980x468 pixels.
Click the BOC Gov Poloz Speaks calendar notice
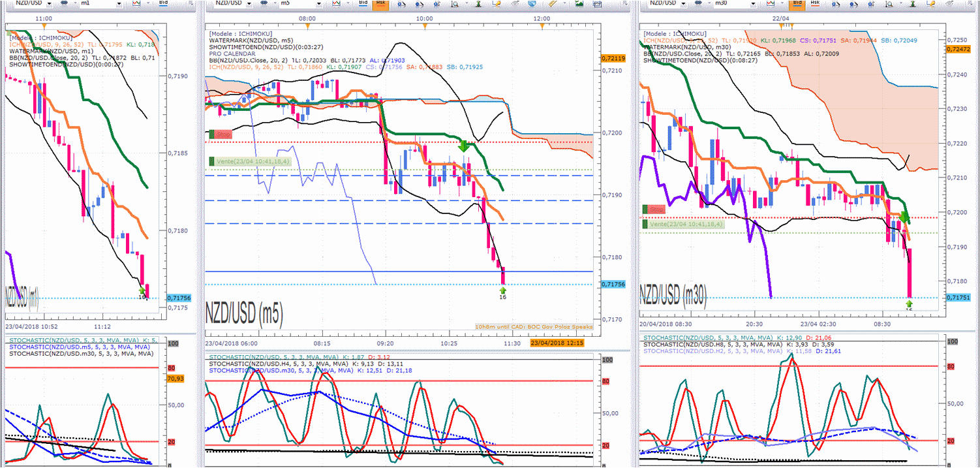click(534, 326)
